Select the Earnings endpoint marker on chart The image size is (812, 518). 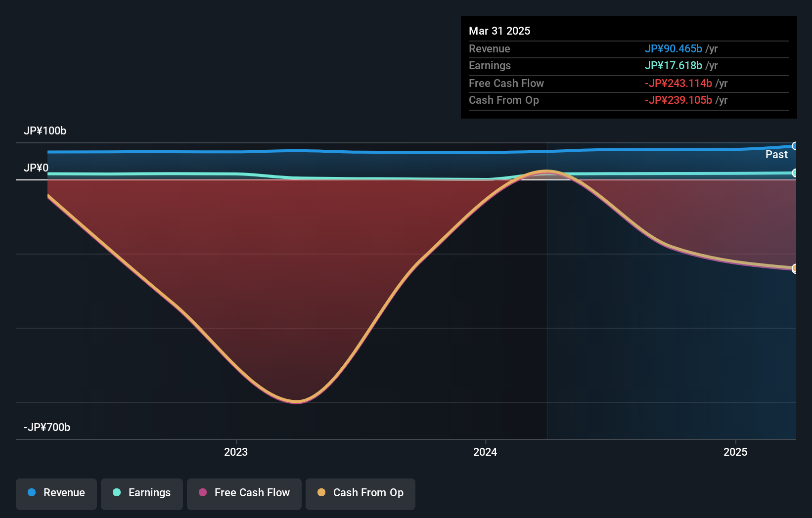(x=795, y=173)
